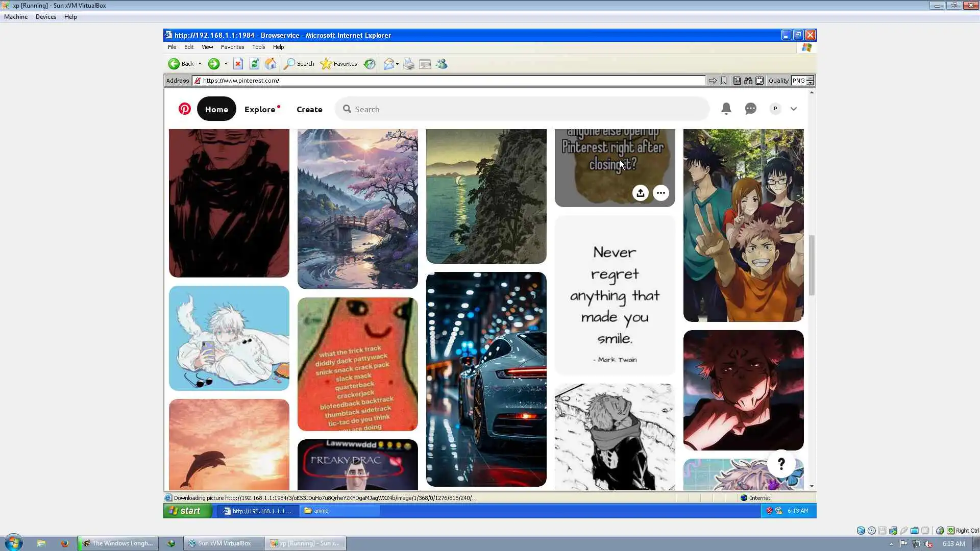Viewport: 980px width, 551px height.
Task: Open Back button history dropdown arrow
Action: pyautogui.click(x=200, y=64)
